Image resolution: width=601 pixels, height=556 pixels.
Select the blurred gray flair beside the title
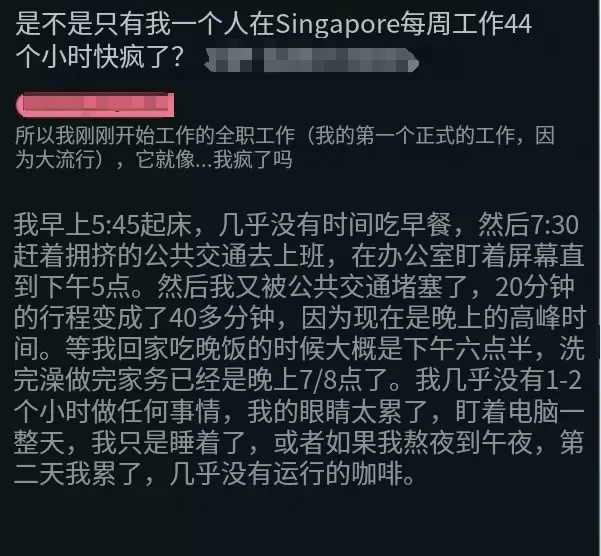click(311, 60)
